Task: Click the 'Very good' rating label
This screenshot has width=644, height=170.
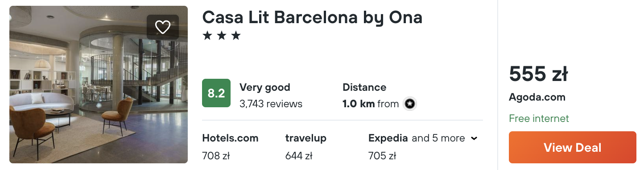Action: [x=265, y=87]
